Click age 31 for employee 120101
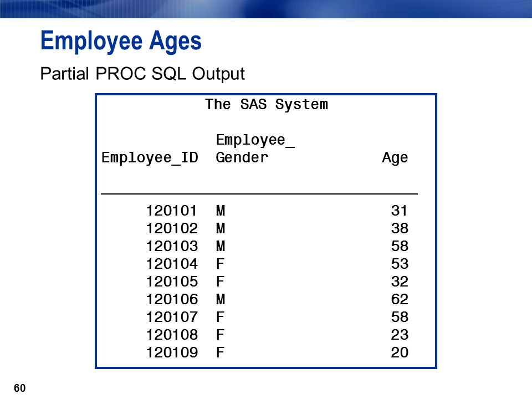Viewport: 532px width, 399px height. [x=399, y=211]
